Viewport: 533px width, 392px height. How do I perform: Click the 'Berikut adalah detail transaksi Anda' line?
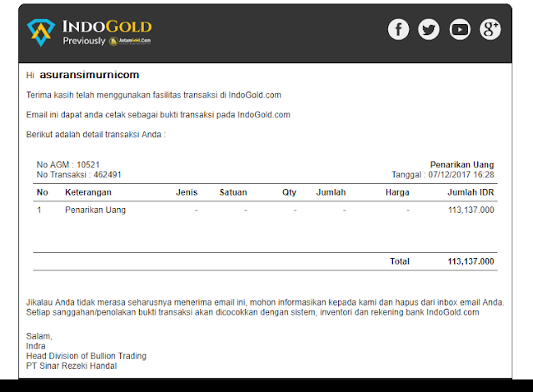[96, 135]
